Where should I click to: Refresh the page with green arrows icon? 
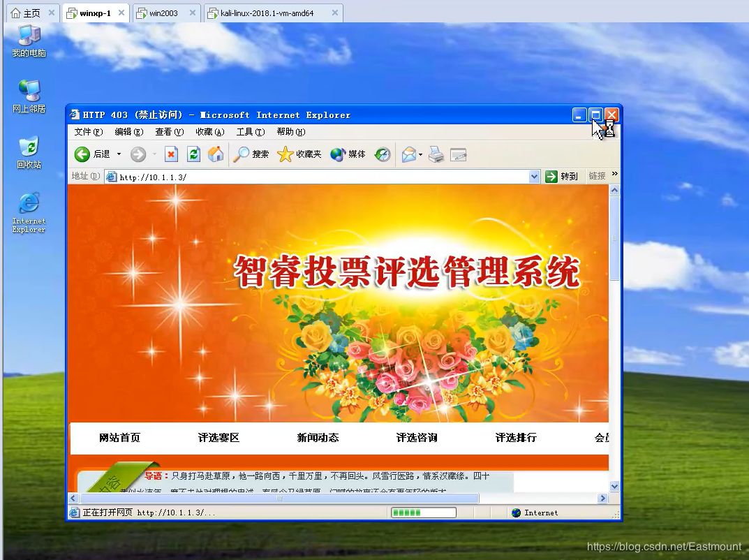193,154
